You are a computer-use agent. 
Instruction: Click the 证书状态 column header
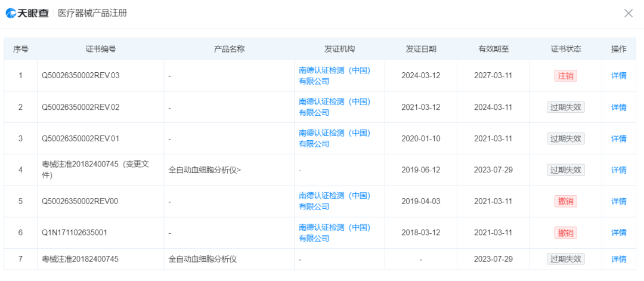(565, 49)
